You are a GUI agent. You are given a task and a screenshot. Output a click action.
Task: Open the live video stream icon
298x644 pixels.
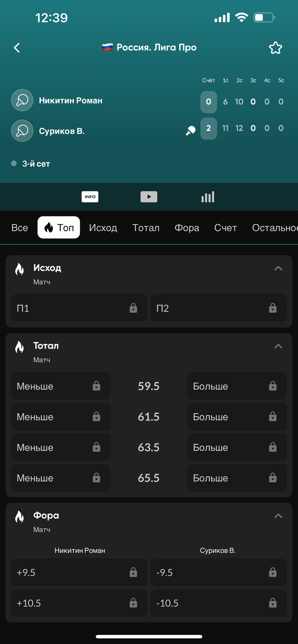[x=149, y=197]
